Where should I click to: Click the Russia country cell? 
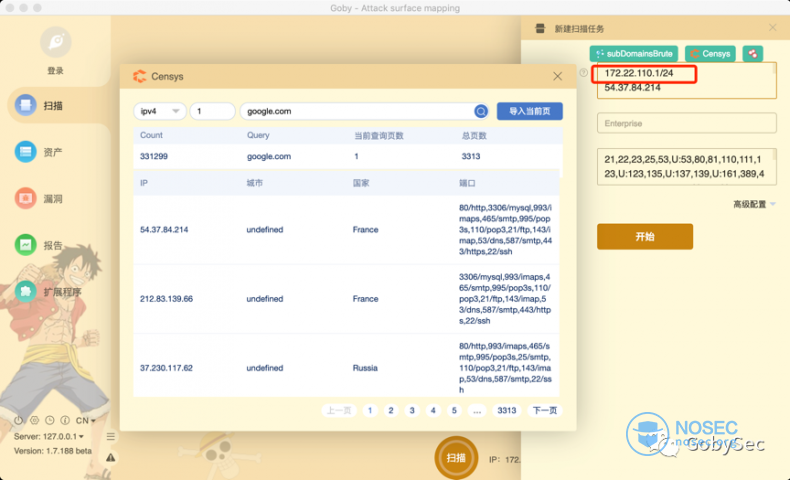pyautogui.click(x=365, y=368)
